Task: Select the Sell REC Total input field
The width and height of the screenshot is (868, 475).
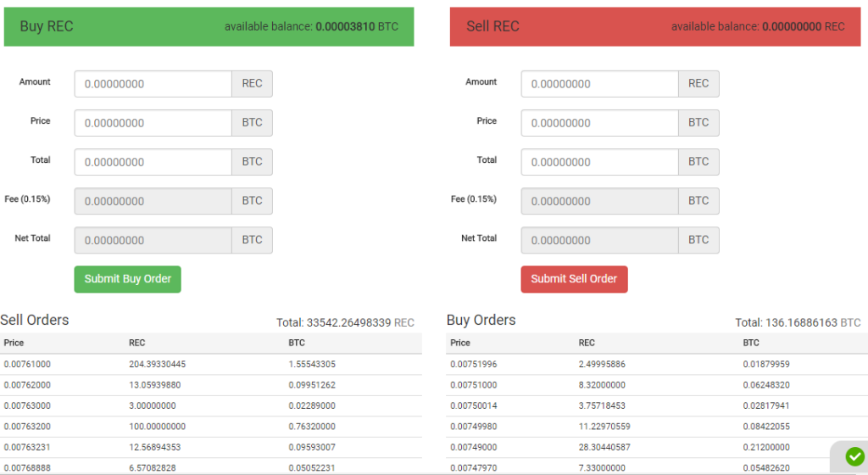Action: click(x=599, y=162)
